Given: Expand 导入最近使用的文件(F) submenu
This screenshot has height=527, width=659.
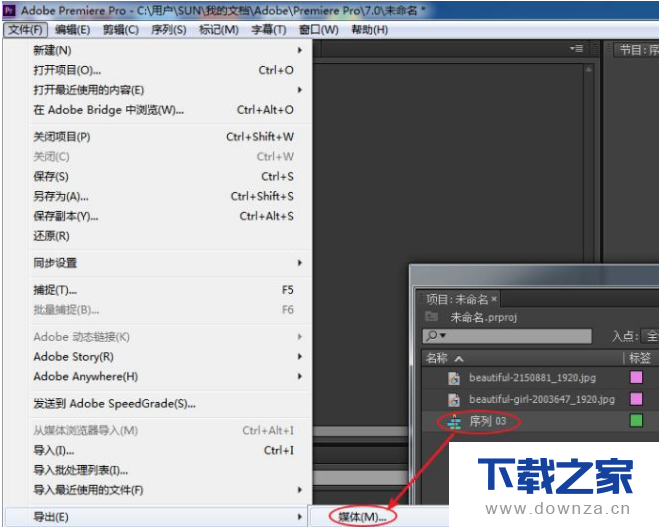Looking at the screenshot, I should [168, 490].
